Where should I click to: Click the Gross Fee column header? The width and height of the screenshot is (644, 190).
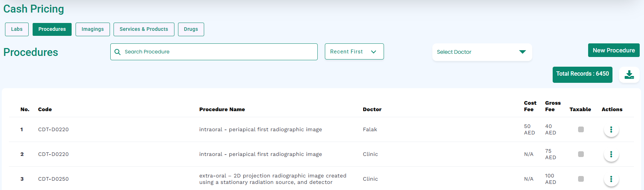point(553,106)
